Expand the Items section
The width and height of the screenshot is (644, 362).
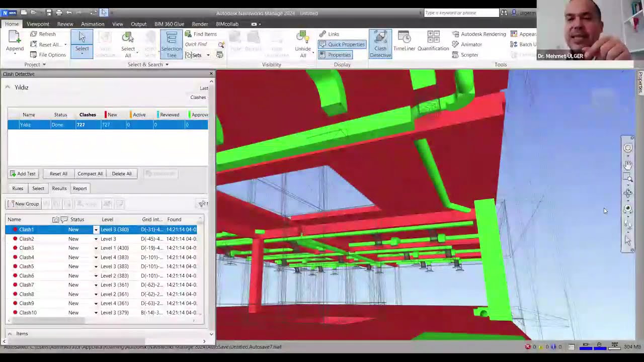[x=10, y=334]
